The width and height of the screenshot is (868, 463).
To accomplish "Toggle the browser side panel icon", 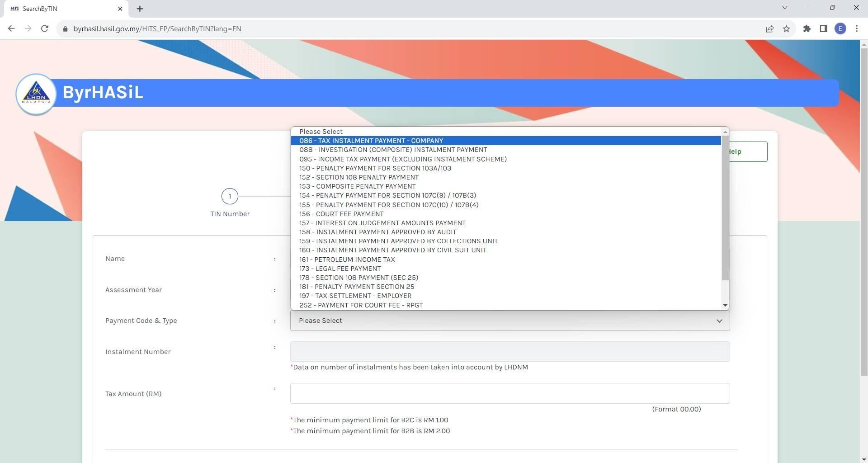I will click(824, 29).
